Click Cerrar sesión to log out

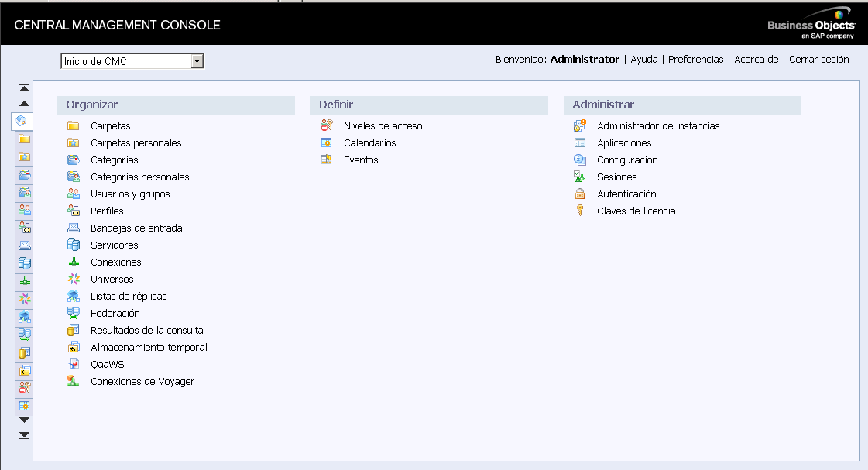tap(818, 60)
